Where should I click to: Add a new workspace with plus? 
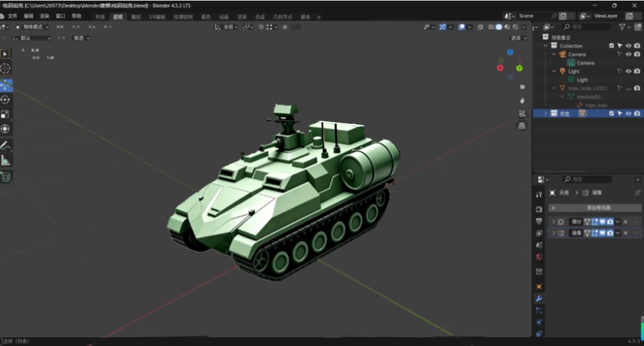[318, 17]
